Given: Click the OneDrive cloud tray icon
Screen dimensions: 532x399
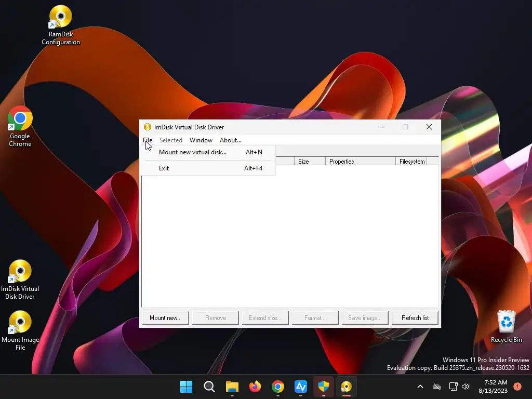Looking at the screenshot, I should (437, 387).
